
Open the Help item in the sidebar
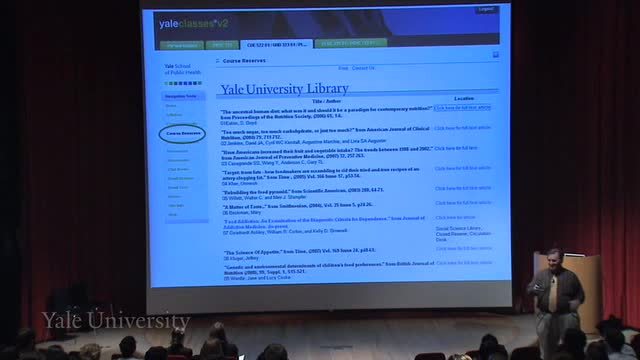(x=173, y=215)
